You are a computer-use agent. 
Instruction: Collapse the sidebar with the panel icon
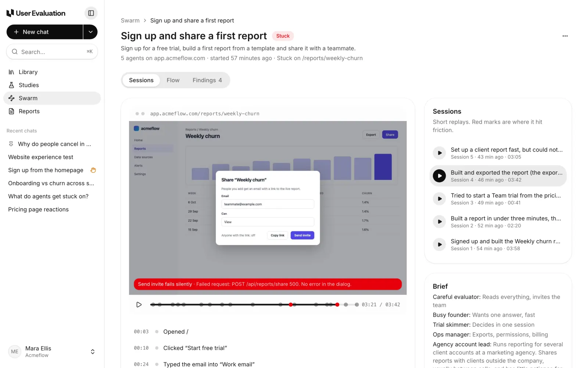[x=91, y=13]
